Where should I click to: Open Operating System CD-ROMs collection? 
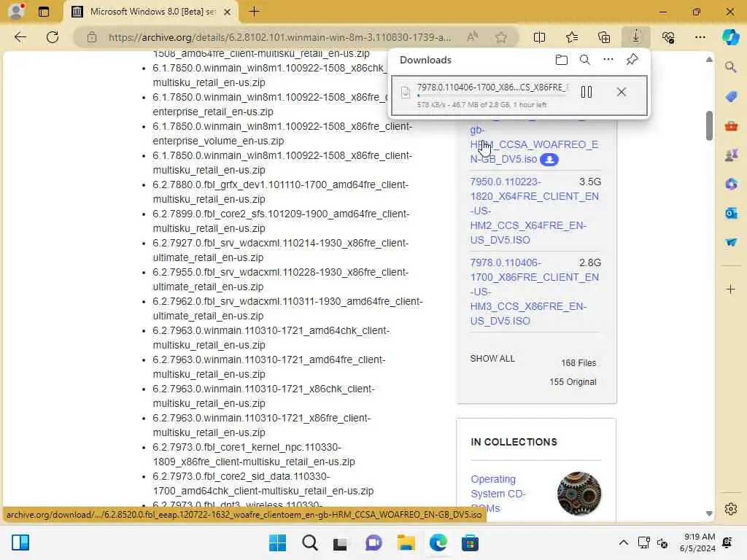(498, 494)
